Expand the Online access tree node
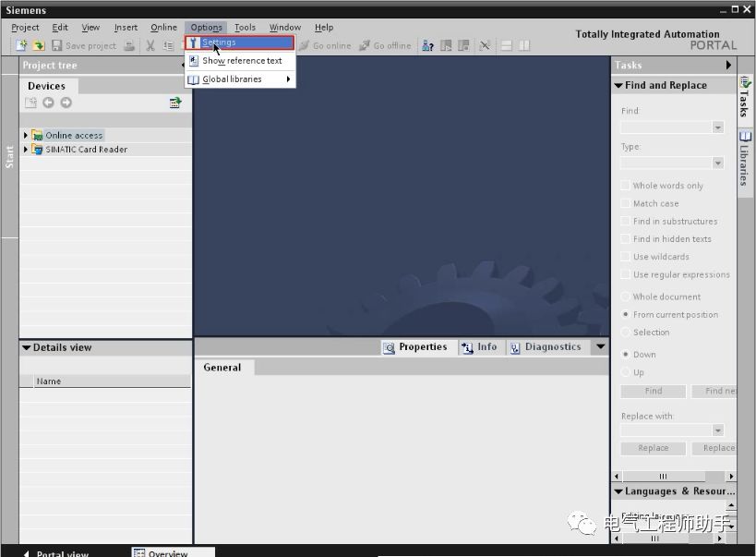756x557 pixels. (26, 135)
